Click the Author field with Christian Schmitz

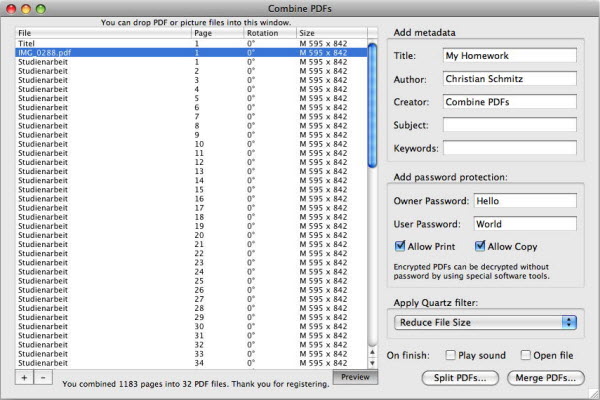point(510,79)
